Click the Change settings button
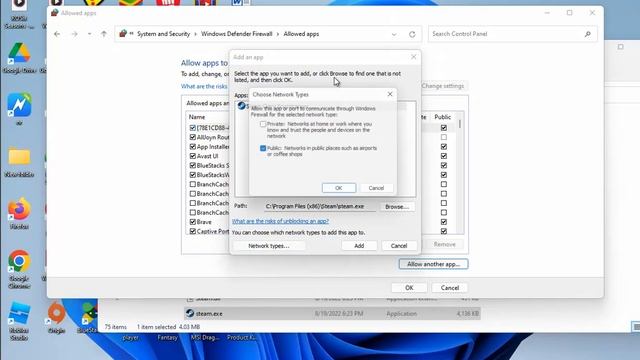The width and height of the screenshot is (640, 360). point(443,86)
